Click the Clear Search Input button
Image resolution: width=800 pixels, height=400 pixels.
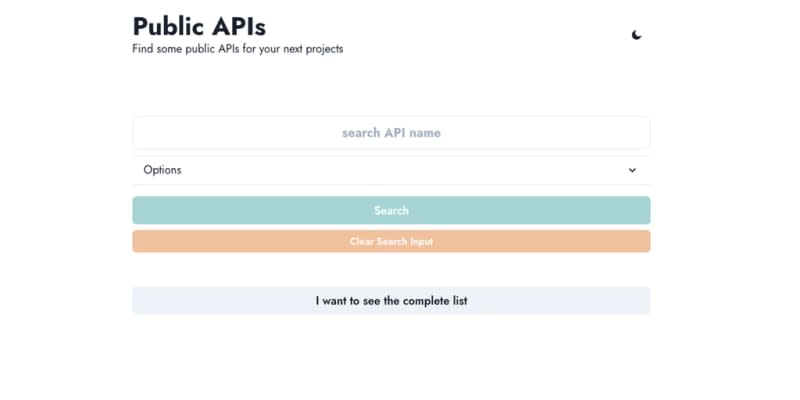391,241
